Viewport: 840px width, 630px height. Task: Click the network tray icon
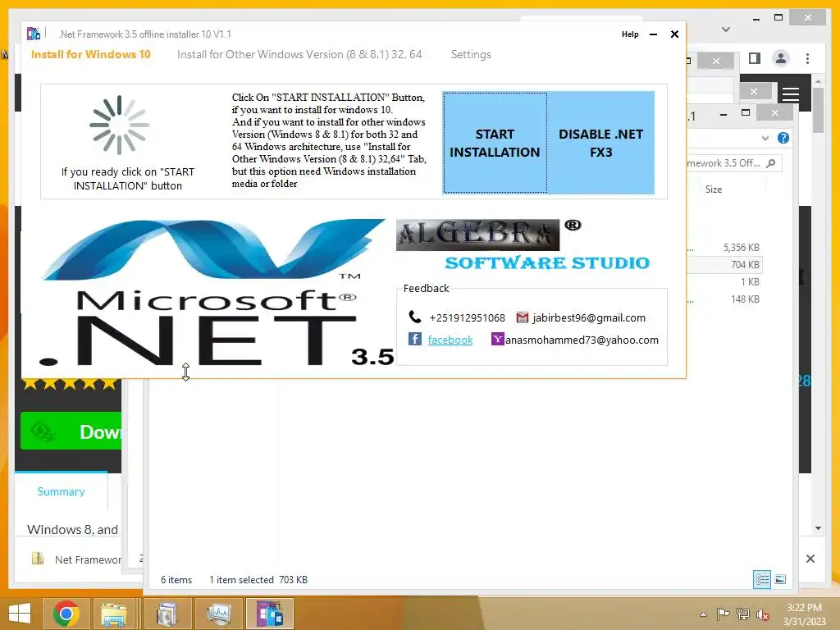click(x=742, y=614)
